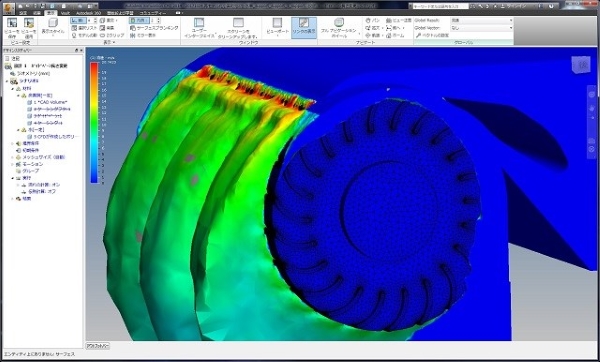The image size is (600, 362).
Task: Expand the メッシュサイズ tree node
Action: (x=12, y=157)
